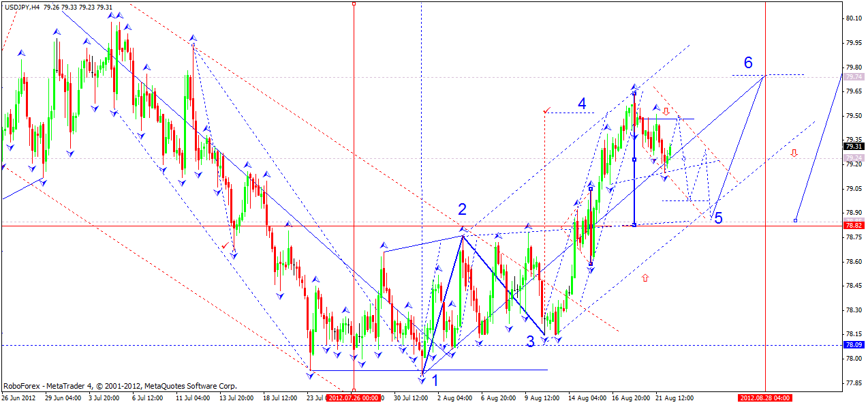Select wave label 4
Image resolution: width=868 pixels, height=403 pixels.
pyautogui.click(x=582, y=104)
